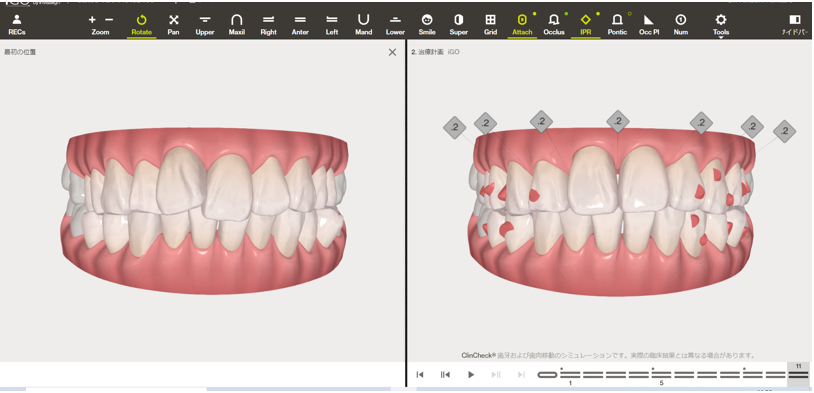Switch to the Upper arch view
This screenshot has width=814, height=393.
tap(205, 24)
